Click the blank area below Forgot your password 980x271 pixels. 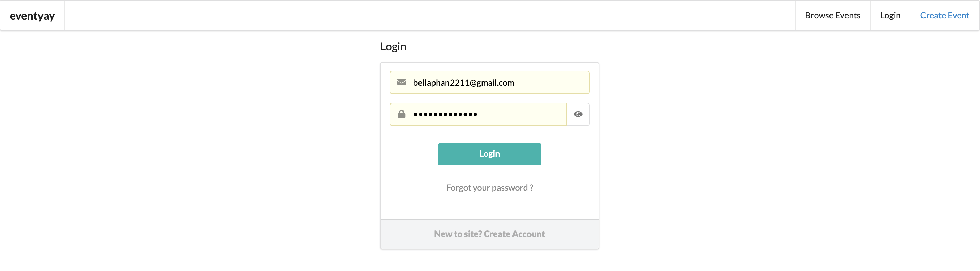[x=489, y=207]
